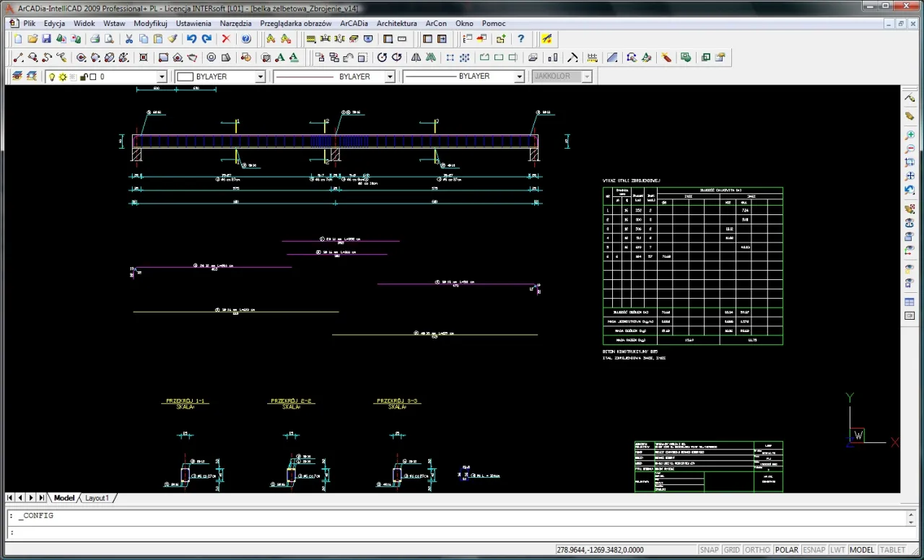This screenshot has width=924, height=560.
Task: Select the Zoom In magnifier tool
Action: [x=910, y=135]
